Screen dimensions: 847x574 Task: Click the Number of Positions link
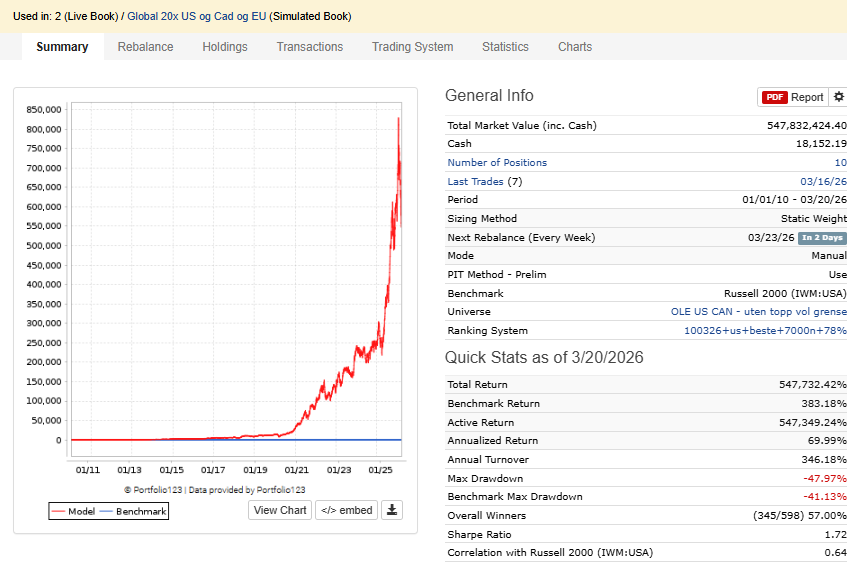497,163
